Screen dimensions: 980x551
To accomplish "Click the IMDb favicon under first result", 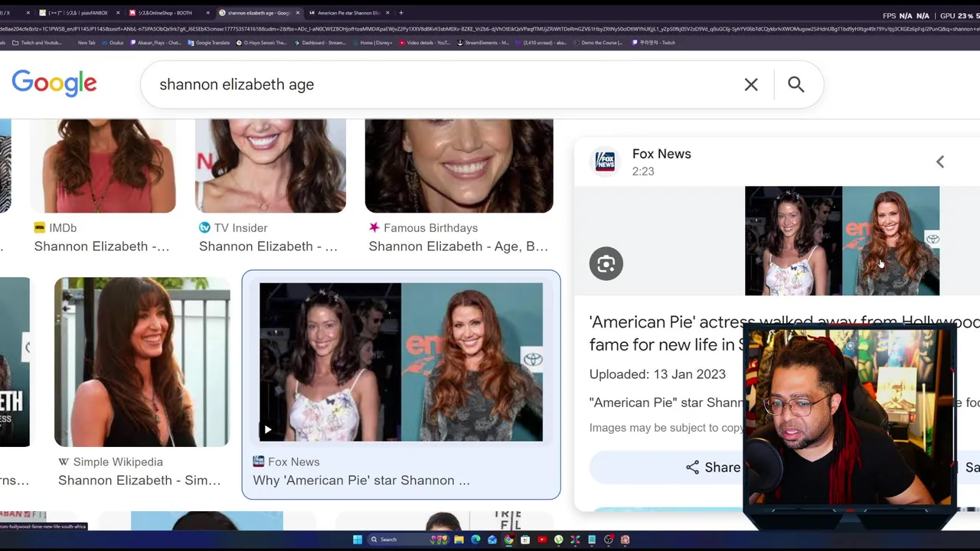I will [40, 227].
